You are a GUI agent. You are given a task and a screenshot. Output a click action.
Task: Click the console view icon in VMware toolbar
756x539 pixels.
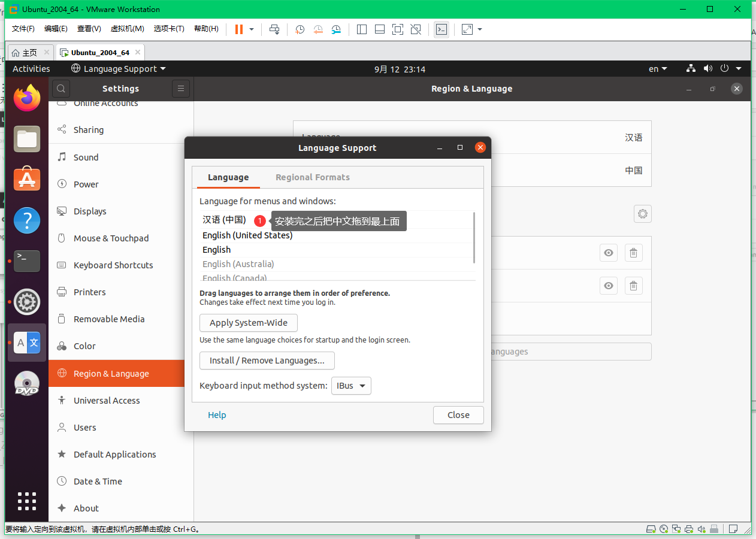click(x=441, y=29)
